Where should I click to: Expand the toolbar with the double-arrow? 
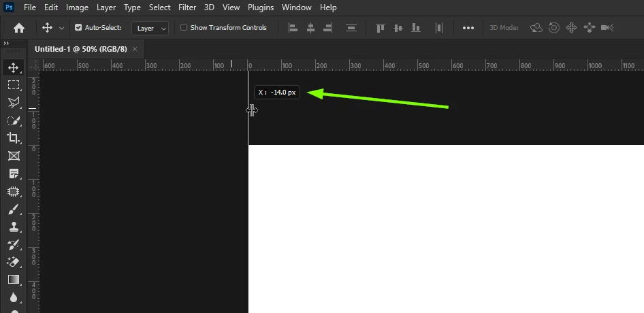point(6,43)
